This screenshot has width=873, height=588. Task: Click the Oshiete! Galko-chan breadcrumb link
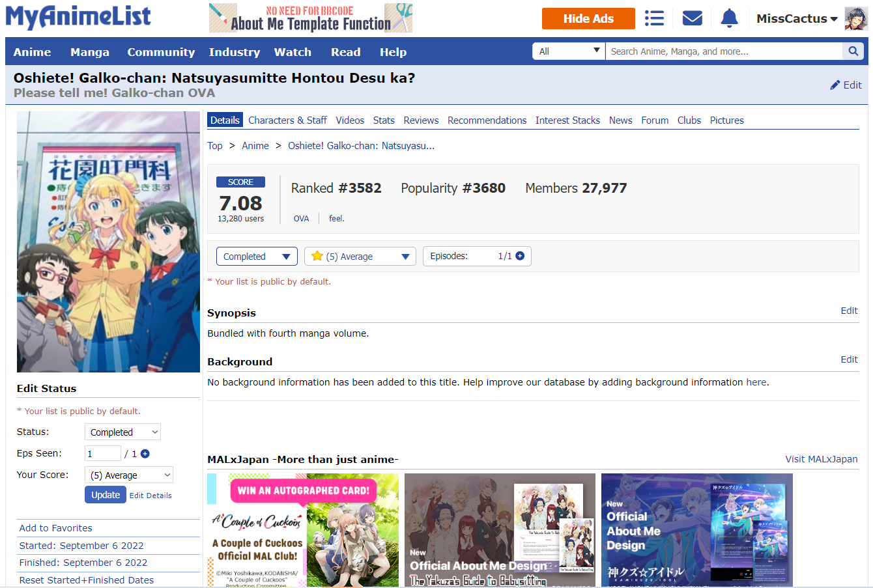point(362,146)
